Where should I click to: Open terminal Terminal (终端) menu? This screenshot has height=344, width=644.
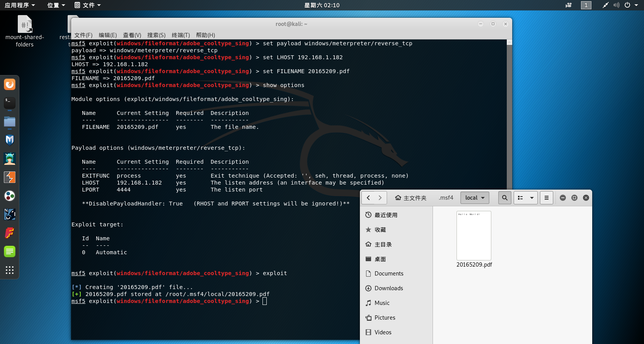[x=181, y=35]
